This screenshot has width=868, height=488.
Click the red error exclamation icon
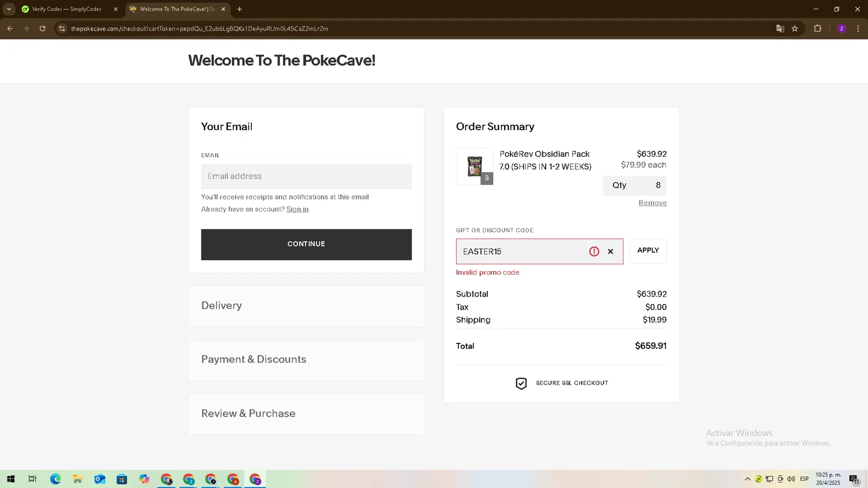594,252
